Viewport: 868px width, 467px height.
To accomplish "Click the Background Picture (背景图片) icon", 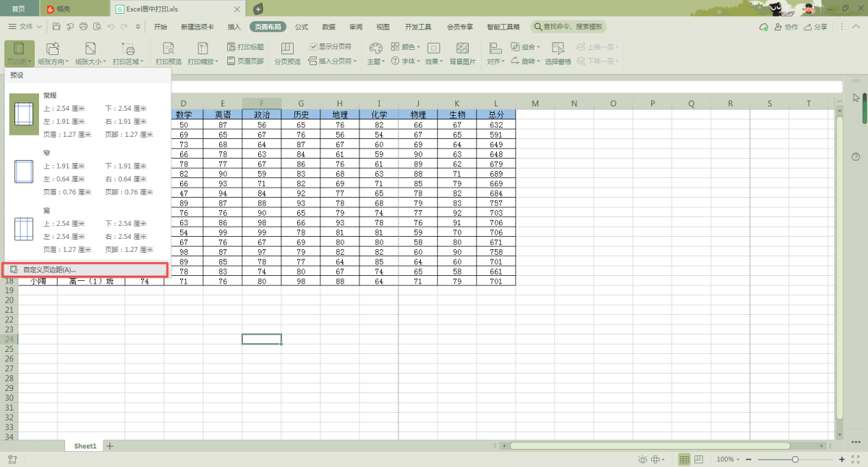I will coord(462,54).
